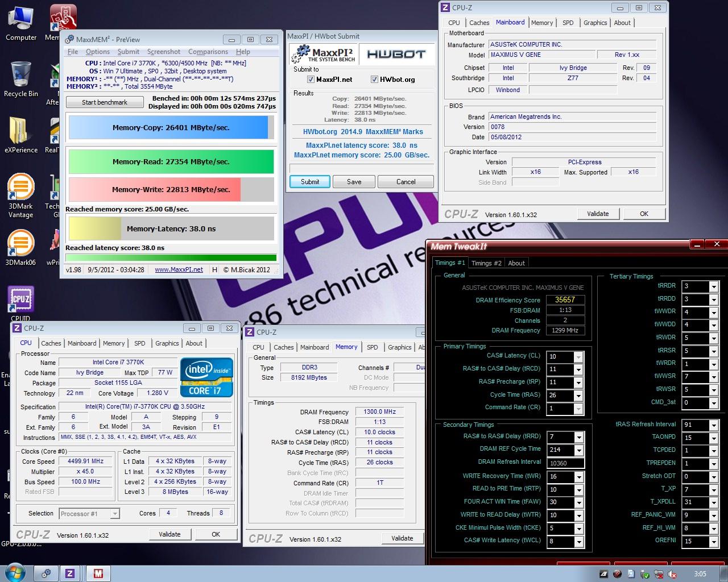Screen dimensions: 728x582
Task: Open the CAS# Write Latency dropdown
Action: click(x=578, y=542)
